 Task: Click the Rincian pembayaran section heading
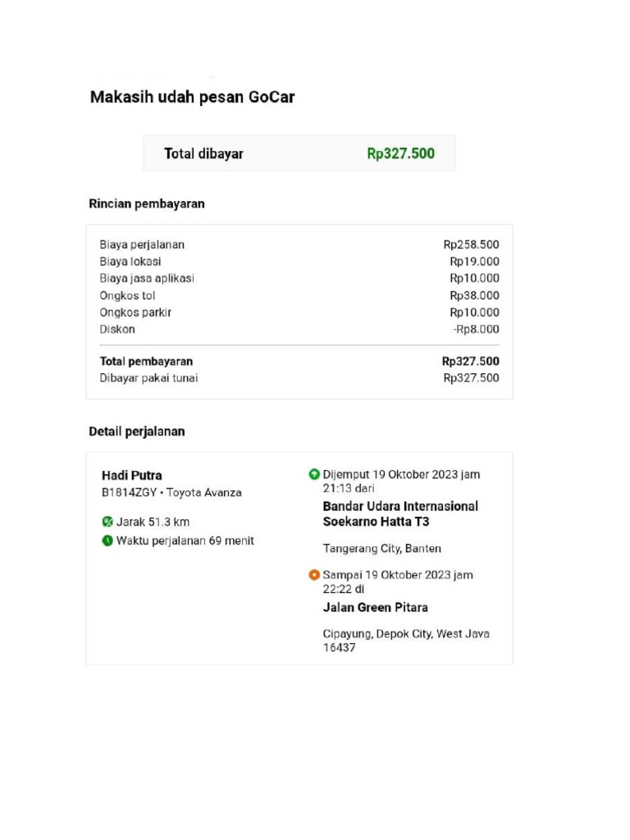(x=147, y=204)
